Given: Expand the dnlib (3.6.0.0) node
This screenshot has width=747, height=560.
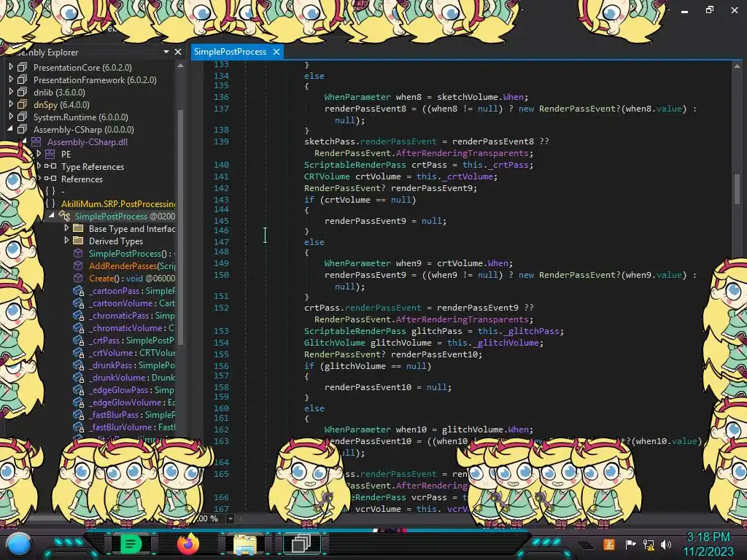Looking at the screenshot, I should click(x=11, y=92).
